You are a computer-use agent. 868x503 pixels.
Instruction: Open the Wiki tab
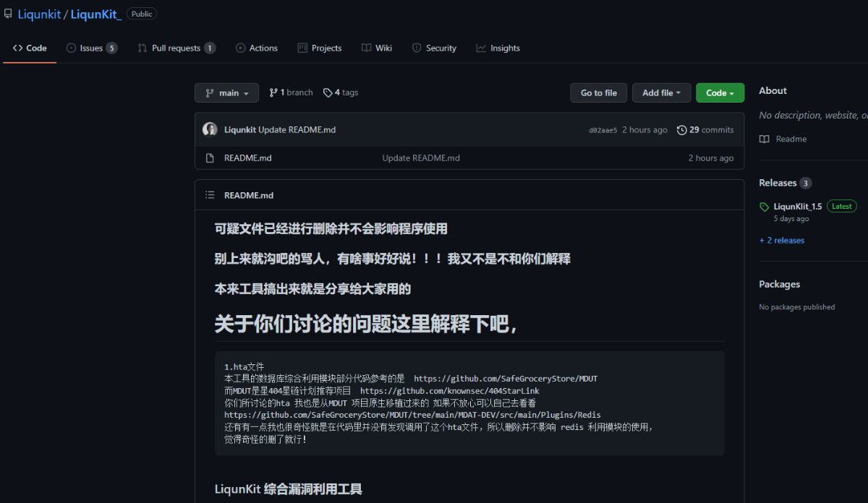coord(376,48)
